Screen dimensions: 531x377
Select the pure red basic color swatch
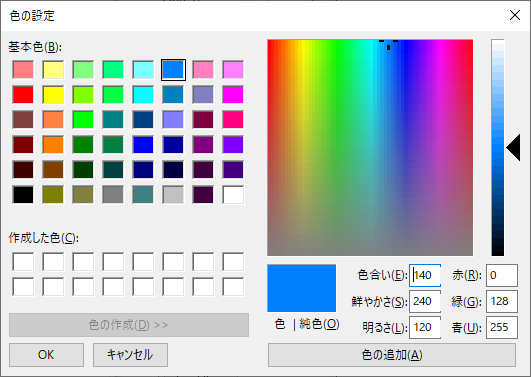pos(23,95)
